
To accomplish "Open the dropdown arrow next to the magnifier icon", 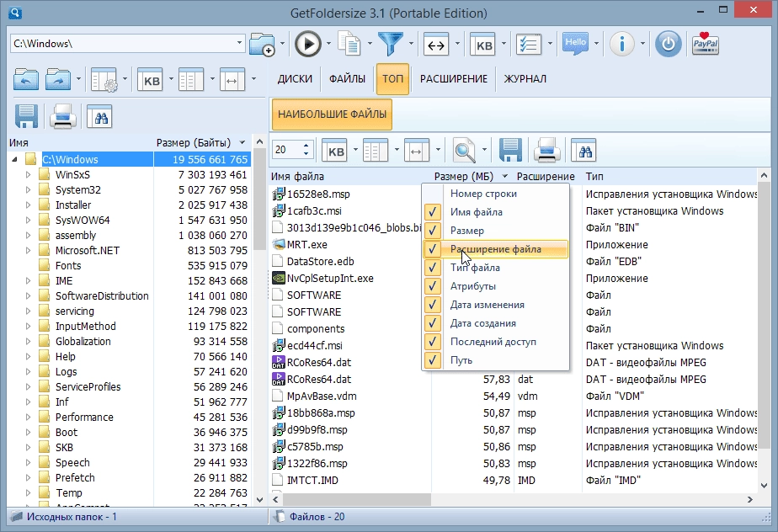I will coord(484,150).
